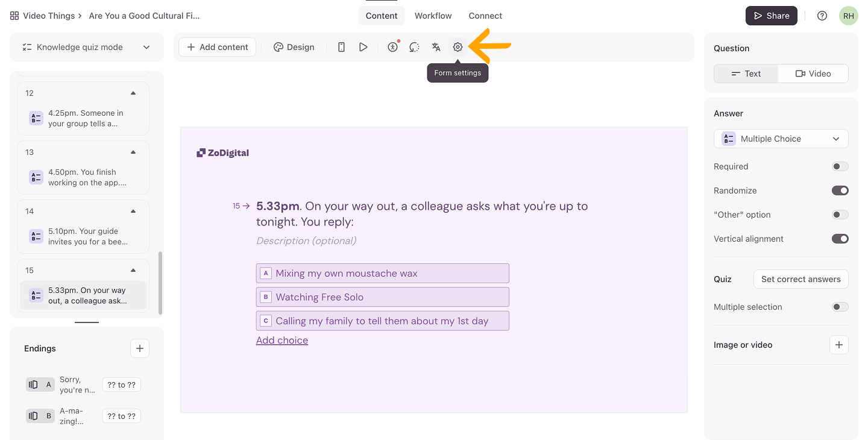The height and width of the screenshot is (440, 868).
Task: Click the translate languages icon
Action: tap(436, 47)
